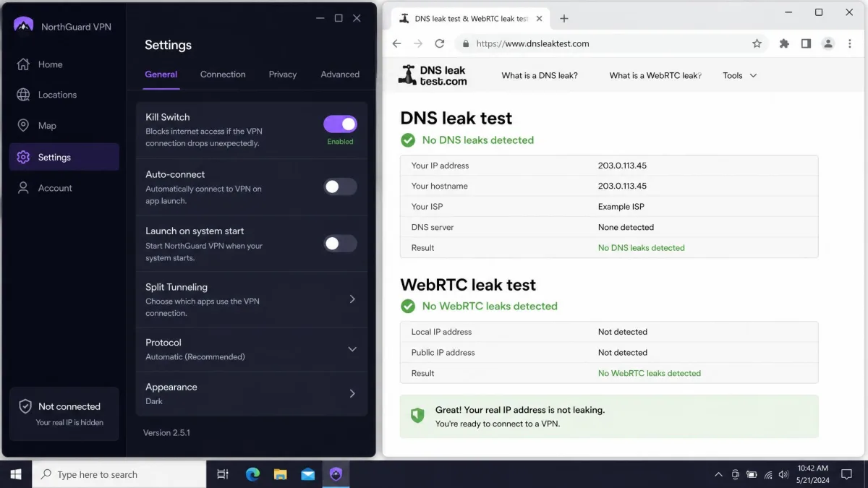Switch to the Privacy settings tab
The width and height of the screenshot is (868, 488).
(283, 74)
